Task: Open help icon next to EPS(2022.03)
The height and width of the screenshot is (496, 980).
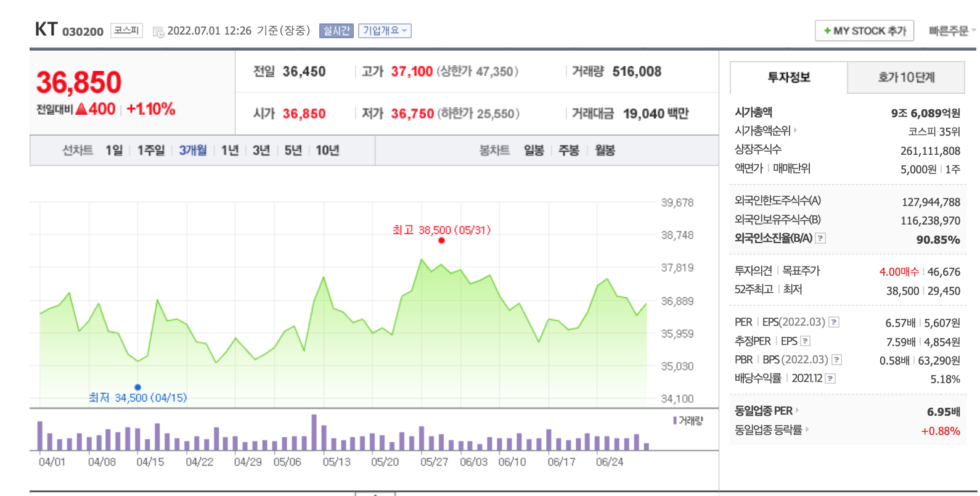Action: tap(834, 322)
